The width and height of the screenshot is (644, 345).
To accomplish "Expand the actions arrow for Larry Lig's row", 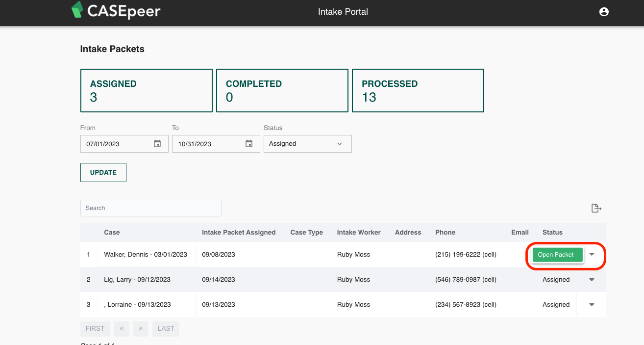I will 592,279.
